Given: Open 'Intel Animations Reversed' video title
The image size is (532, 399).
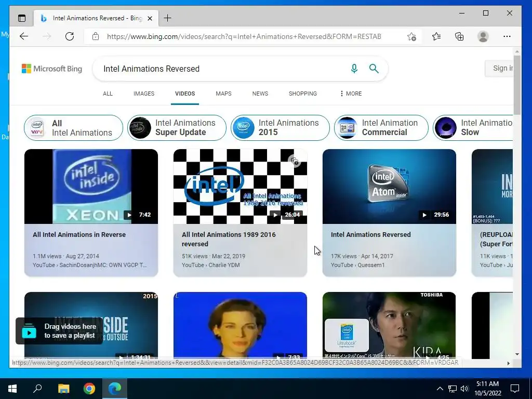Looking at the screenshot, I should coord(370,234).
